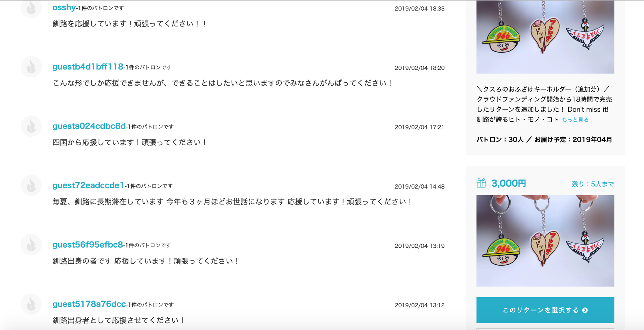Open the osshy user profile link

(64, 8)
